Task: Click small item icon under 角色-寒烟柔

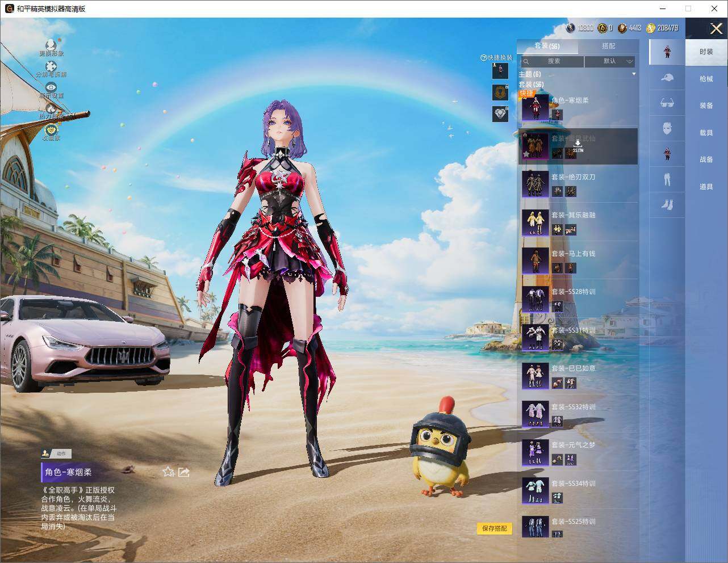Action: pyautogui.click(x=557, y=115)
